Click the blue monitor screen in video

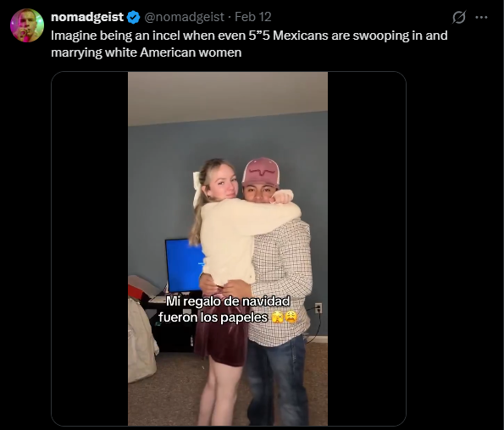[185, 265]
